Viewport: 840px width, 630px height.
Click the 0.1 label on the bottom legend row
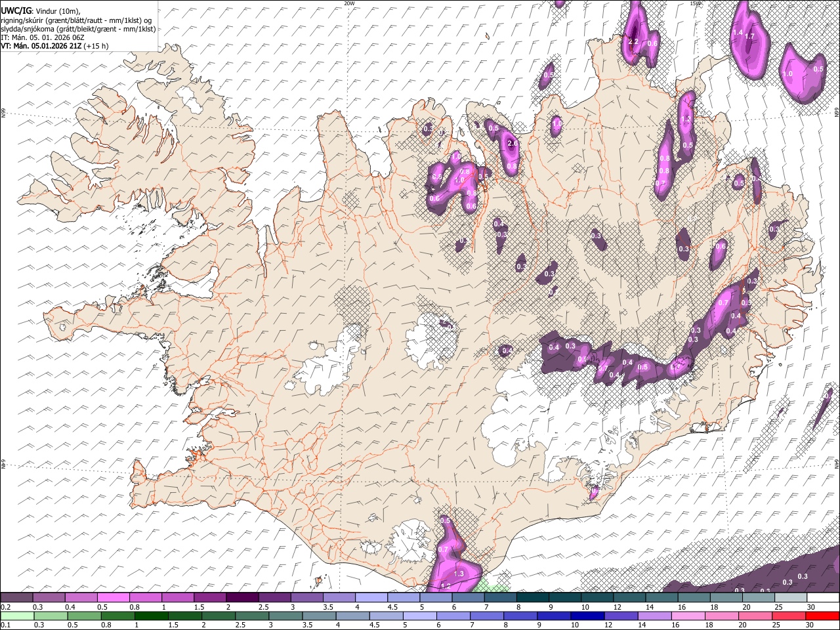5,625
